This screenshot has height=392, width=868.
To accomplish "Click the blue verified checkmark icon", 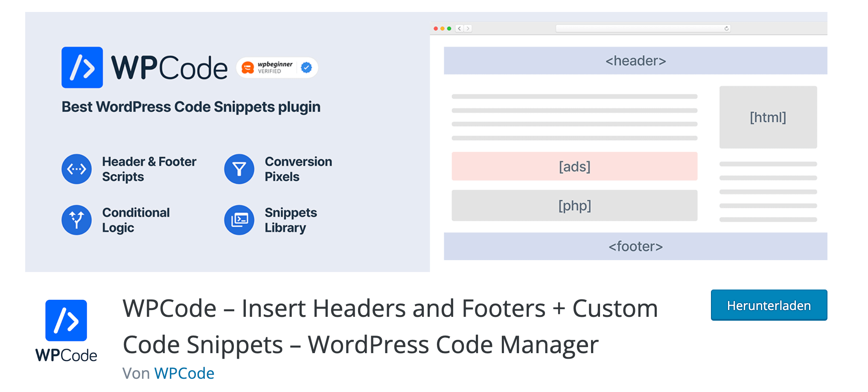I will coord(306,67).
